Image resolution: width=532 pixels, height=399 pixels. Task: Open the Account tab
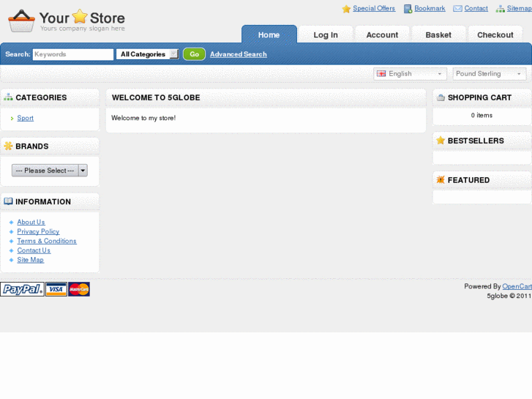point(382,34)
